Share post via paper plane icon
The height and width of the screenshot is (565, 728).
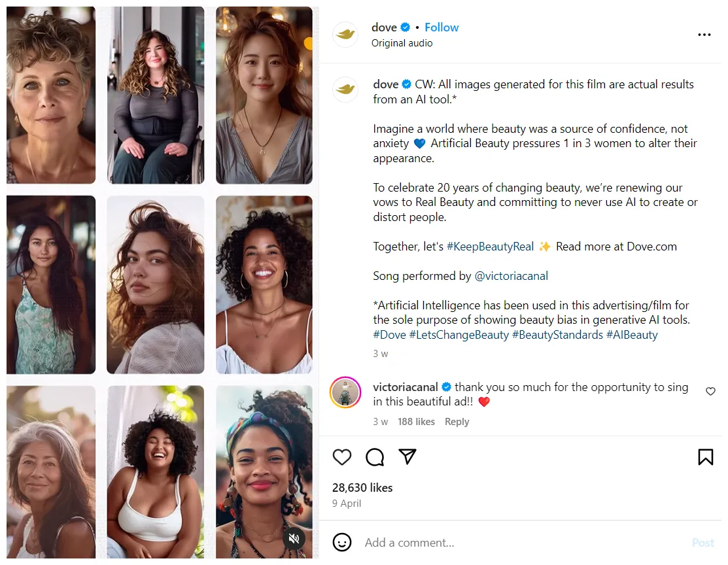[x=407, y=456]
